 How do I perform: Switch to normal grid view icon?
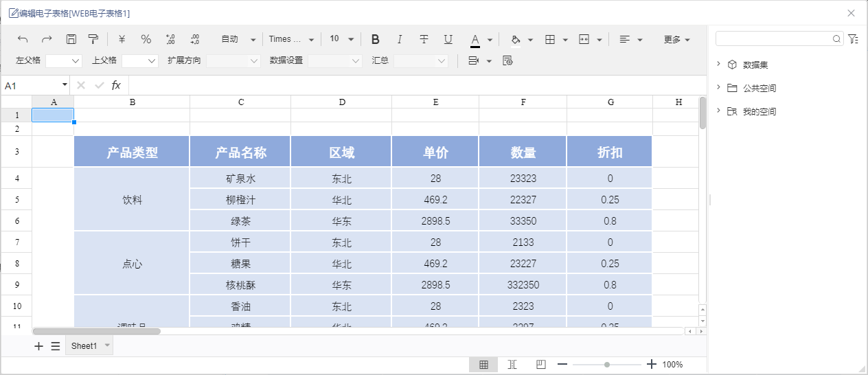483,365
